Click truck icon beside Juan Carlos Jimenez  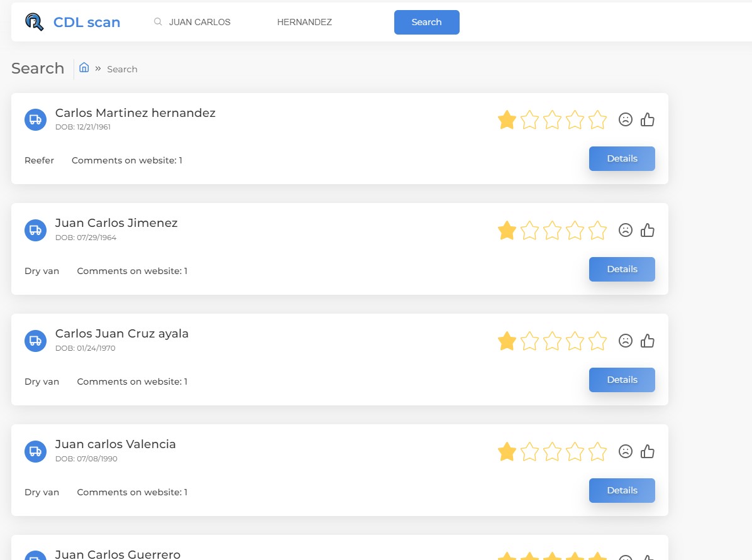point(35,230)
